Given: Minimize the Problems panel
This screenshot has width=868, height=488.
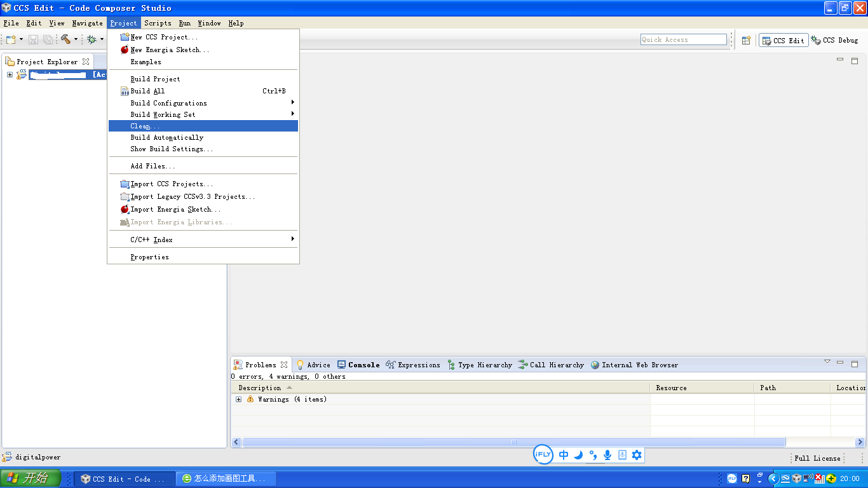Looking at the screenshot, I should point(840,363).
